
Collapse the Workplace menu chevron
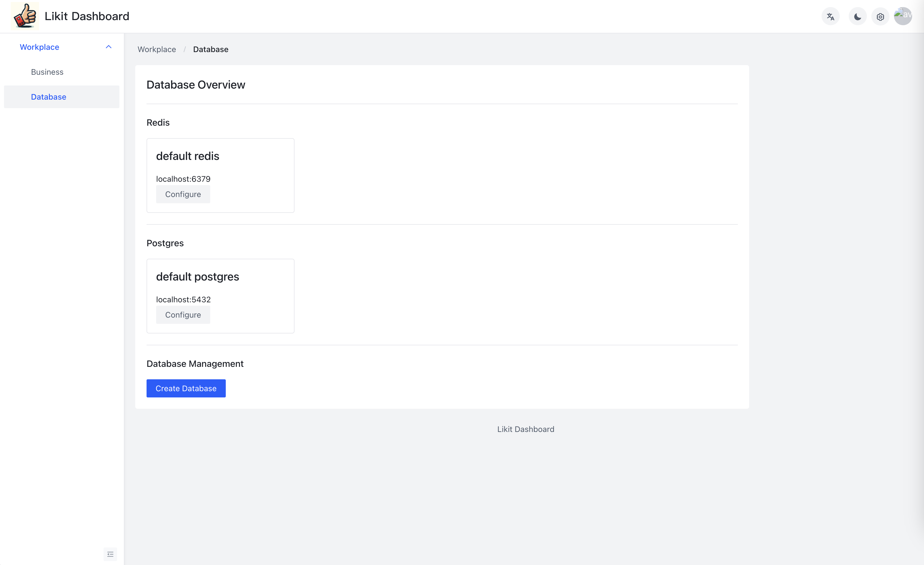coord(108,47)
